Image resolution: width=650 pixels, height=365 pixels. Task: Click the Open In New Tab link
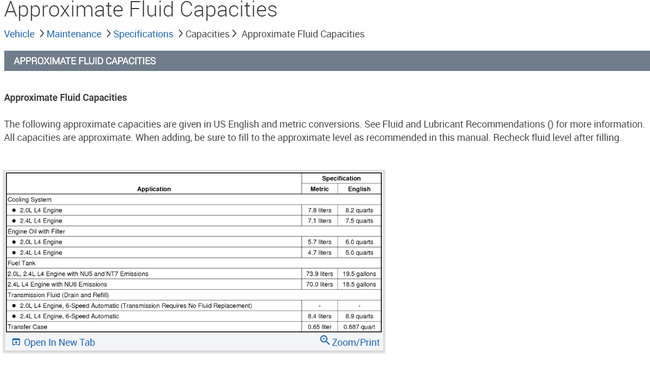[x=59, y=343]
